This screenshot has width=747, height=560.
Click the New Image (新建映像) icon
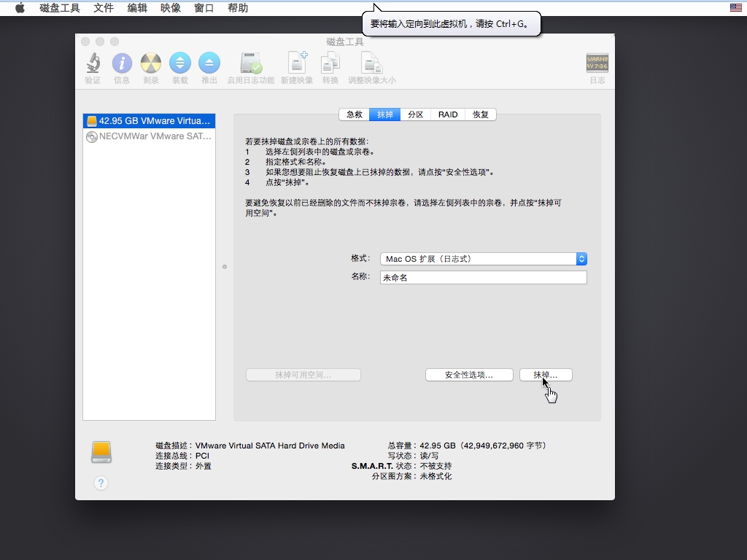point(297,63)
